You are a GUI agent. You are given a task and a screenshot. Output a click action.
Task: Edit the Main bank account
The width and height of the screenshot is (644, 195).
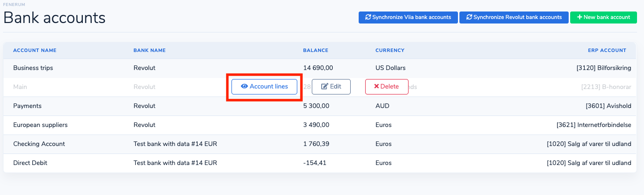point(331,86)
